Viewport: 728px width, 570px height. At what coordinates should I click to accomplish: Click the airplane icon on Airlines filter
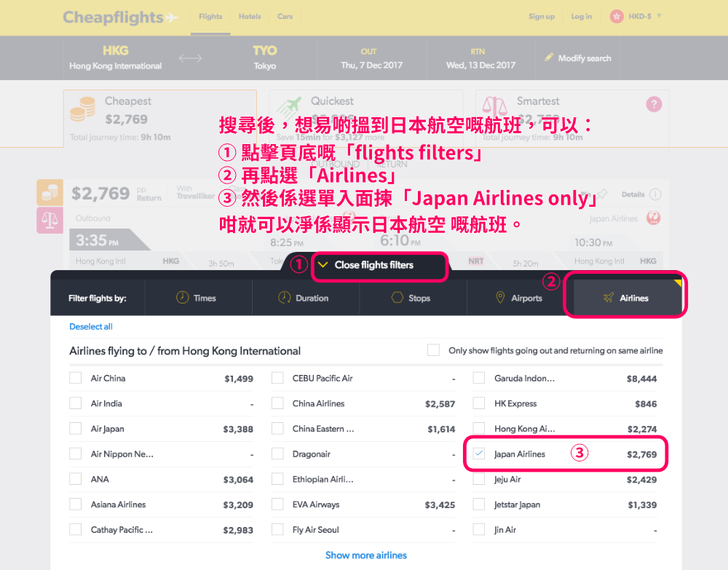click(608, 298)
